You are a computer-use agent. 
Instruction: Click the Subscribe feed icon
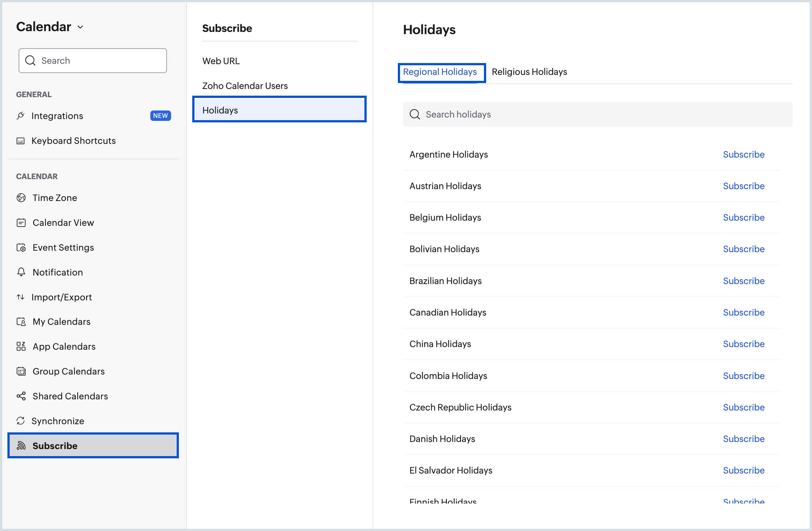(21, 446)
